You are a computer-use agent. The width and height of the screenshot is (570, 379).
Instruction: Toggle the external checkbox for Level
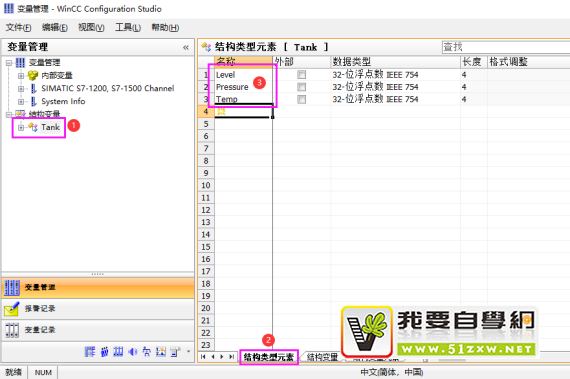coord(301,75)
